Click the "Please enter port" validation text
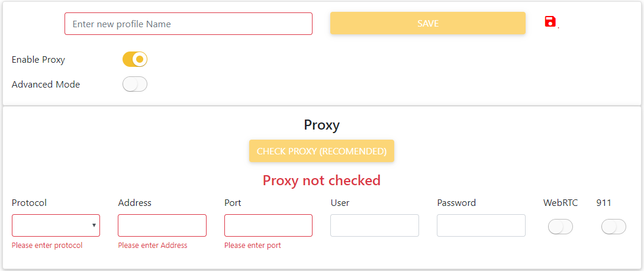This screenshot has width=644, height=271. 253,246
